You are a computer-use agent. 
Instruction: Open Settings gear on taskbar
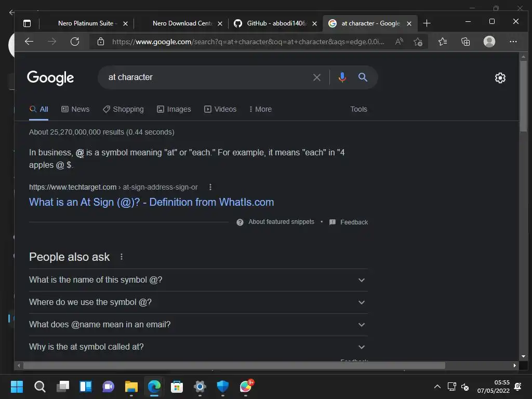[200, 387]
